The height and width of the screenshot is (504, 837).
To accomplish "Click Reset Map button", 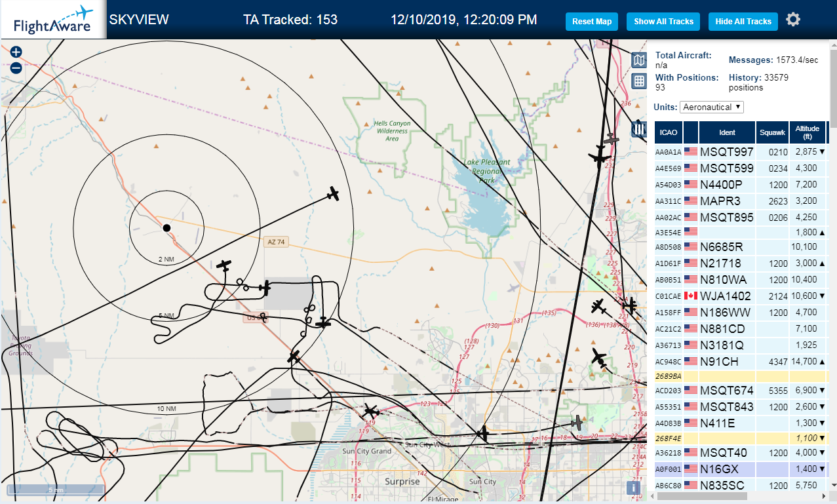I will click(x=592, y=22).
